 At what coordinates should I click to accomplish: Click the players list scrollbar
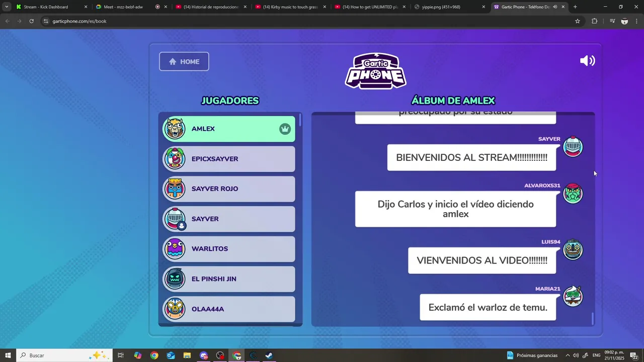coord(300,120)
